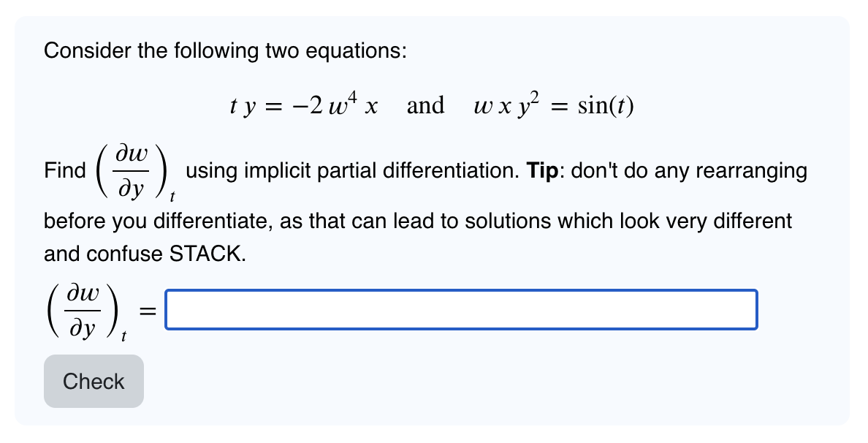Click the (∂w/∂y)_t label beside the input

(x=88, y=308)
